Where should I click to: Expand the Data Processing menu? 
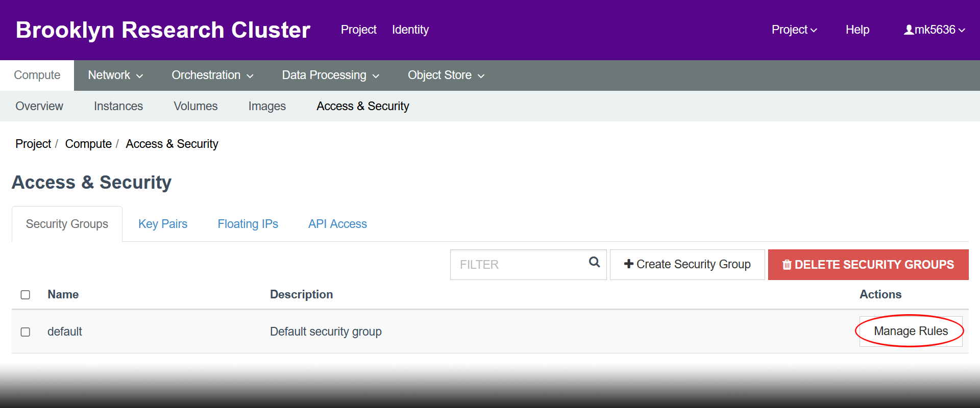click(330, 75)
